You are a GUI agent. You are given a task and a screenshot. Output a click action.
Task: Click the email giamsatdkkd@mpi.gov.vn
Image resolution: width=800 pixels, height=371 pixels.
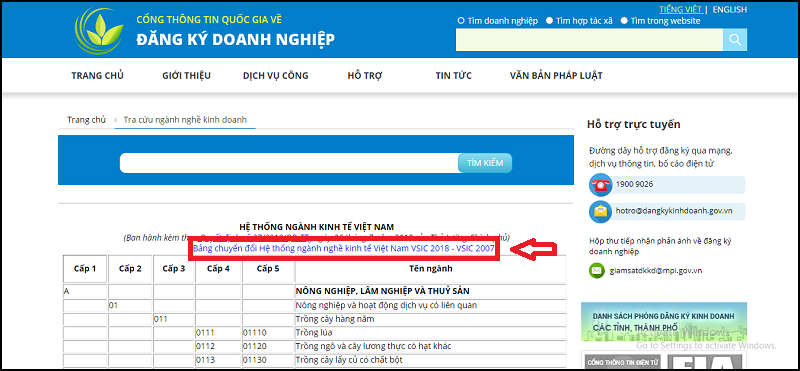(x=656, y=270)
